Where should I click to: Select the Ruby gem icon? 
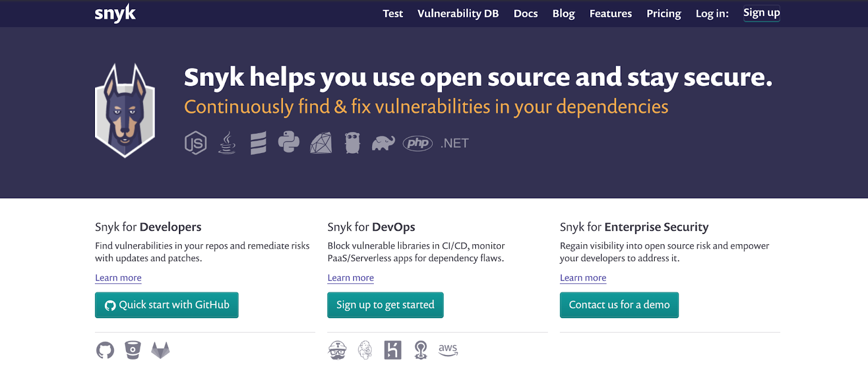(x=321, y=143)
